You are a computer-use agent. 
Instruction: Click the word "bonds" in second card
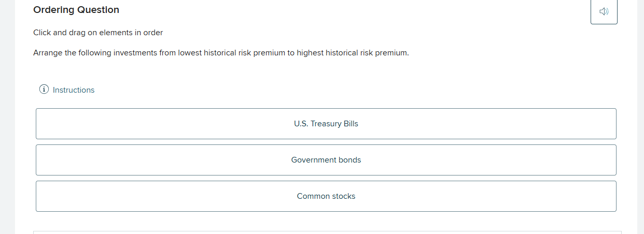pyautogui.click(x=349, y=160)
